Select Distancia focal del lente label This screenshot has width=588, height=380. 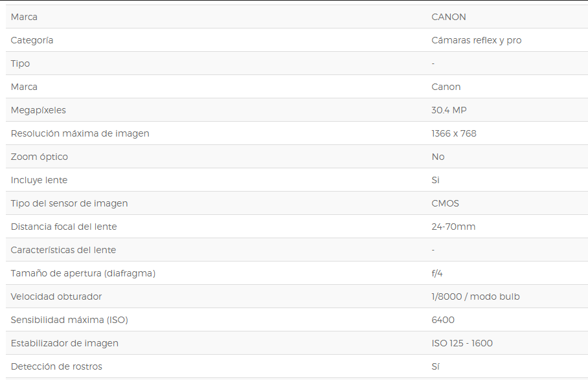pos(63,227)
